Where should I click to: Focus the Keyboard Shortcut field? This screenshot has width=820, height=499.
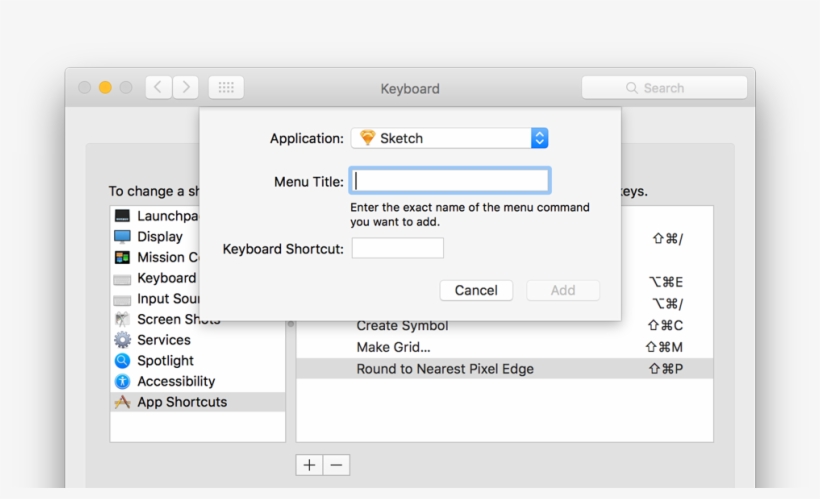[397, 248]
